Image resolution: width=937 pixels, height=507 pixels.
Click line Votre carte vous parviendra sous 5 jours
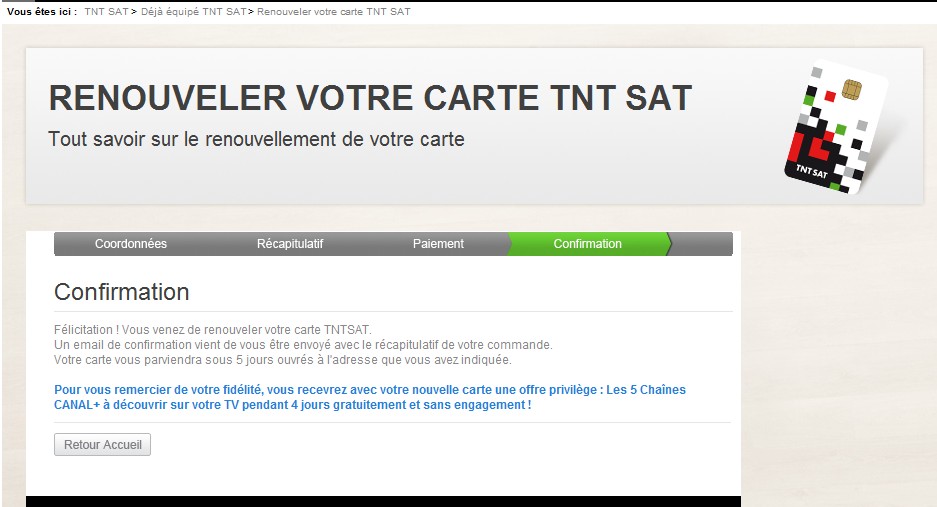tap(283, 360)
